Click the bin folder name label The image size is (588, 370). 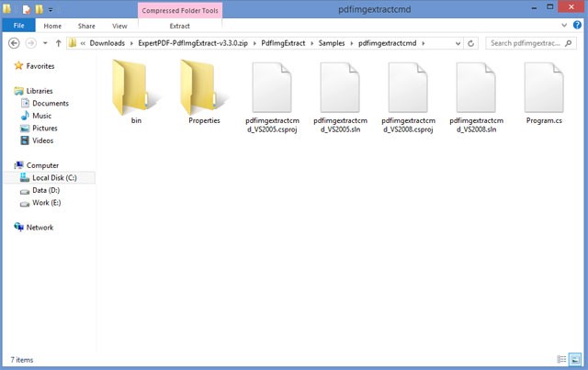136,120
